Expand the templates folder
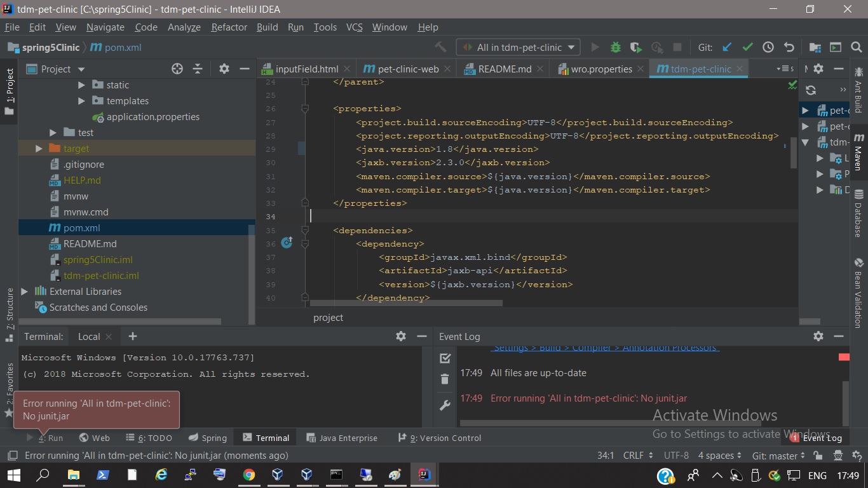 [81, 100]
